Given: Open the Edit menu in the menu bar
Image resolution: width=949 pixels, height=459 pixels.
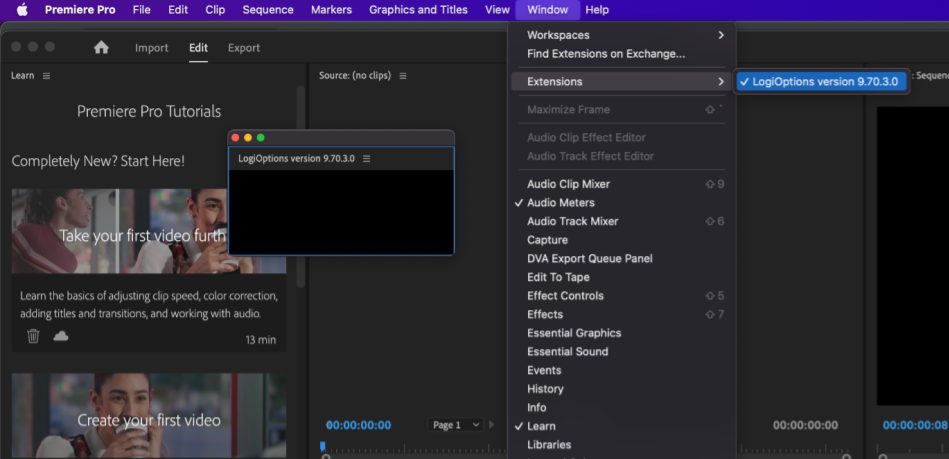Looking at the screenshot, I should tap(178, 10).
